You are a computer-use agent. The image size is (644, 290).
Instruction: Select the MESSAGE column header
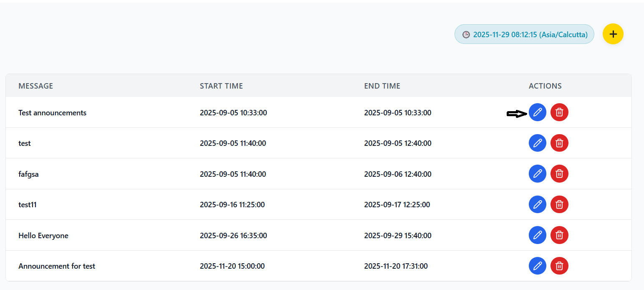tap(35, 86)
